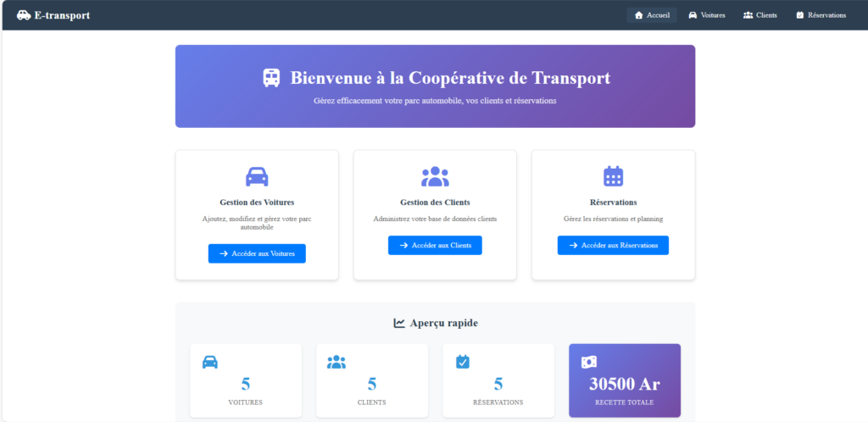The height and width of the screenshot is (422, 868).
Task: Click the calendar icon above Réservations card title
Action: click(x=614, y=176)
